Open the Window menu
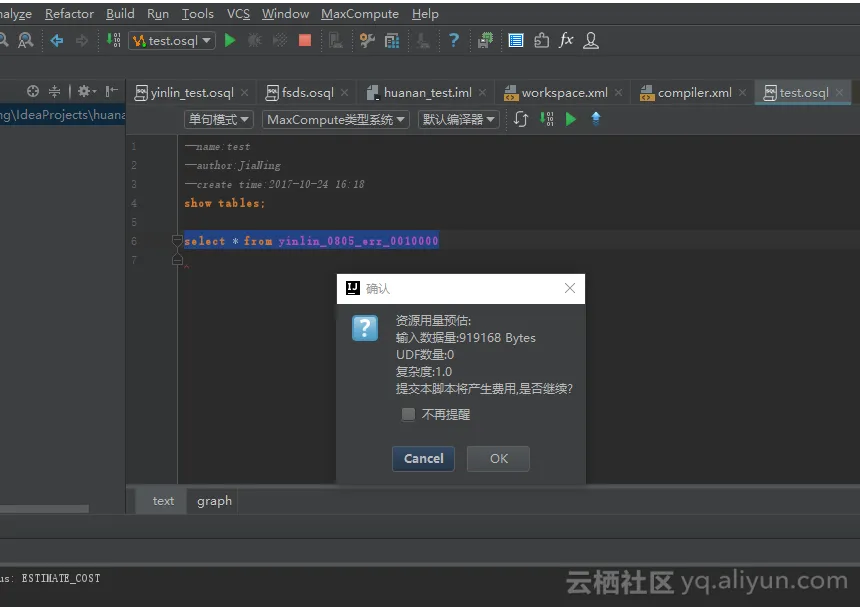 285,14
